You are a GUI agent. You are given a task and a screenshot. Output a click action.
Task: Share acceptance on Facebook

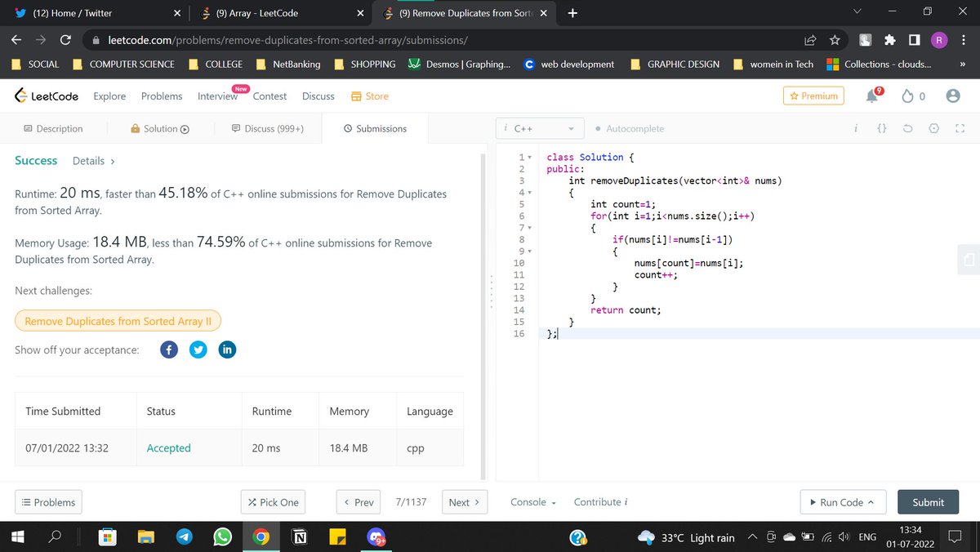point(167,349)
